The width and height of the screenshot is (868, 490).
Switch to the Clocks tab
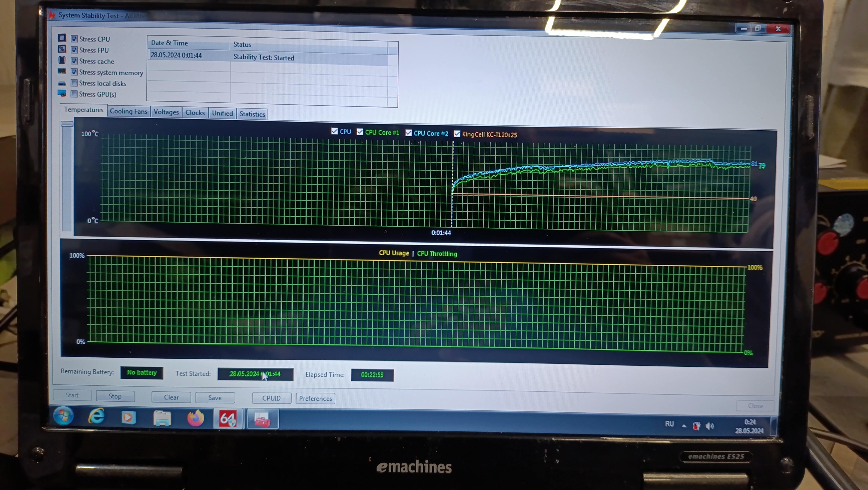pyautogui.click(x=195, y=113)
